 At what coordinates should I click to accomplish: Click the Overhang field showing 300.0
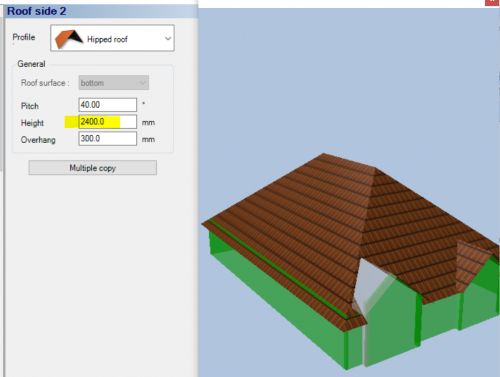(x=108, y=139)
